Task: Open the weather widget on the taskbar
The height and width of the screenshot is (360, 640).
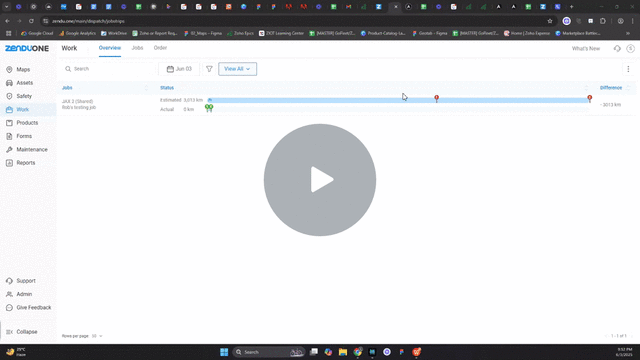Action: click(16, 352)
